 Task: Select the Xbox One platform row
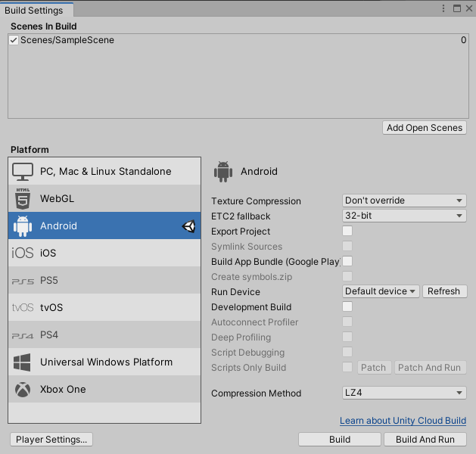(x=104, y=389)
